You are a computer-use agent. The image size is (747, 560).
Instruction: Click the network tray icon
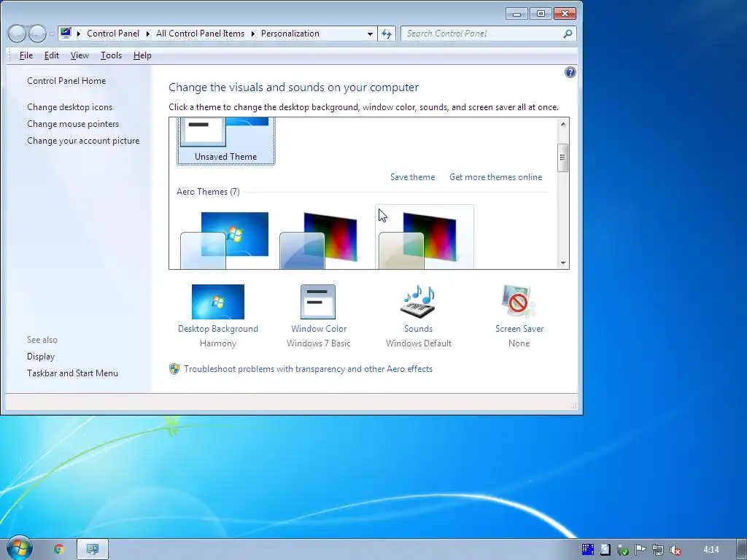tap(658, 550)
